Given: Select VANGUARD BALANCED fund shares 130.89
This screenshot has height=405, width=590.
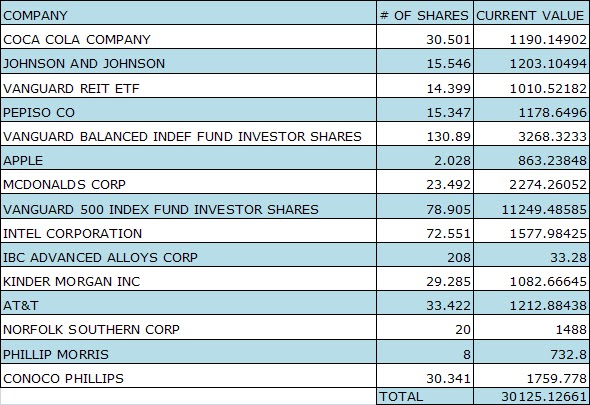Looking at the screenshot, I should pos(425,134).
